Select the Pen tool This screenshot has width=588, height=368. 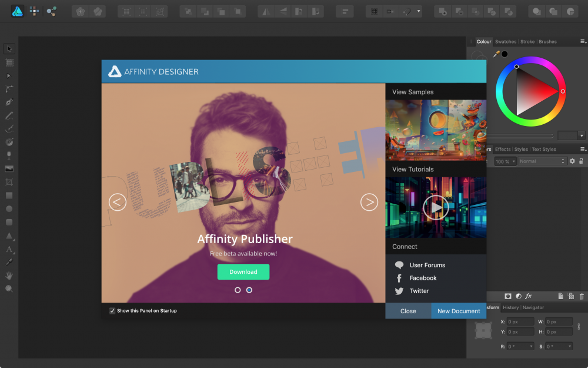pyautogui.click(x=9, y=102)
